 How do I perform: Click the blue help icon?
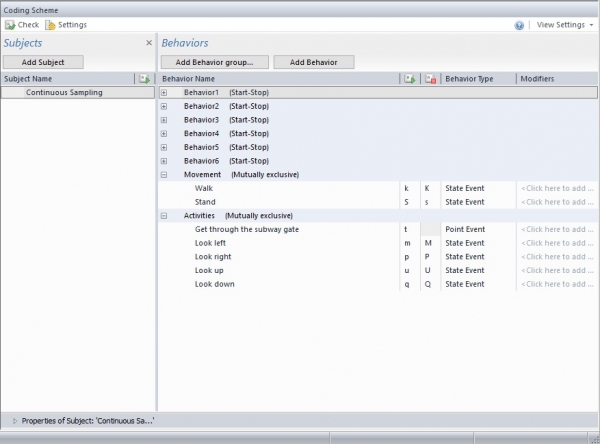tap(519, 25)
